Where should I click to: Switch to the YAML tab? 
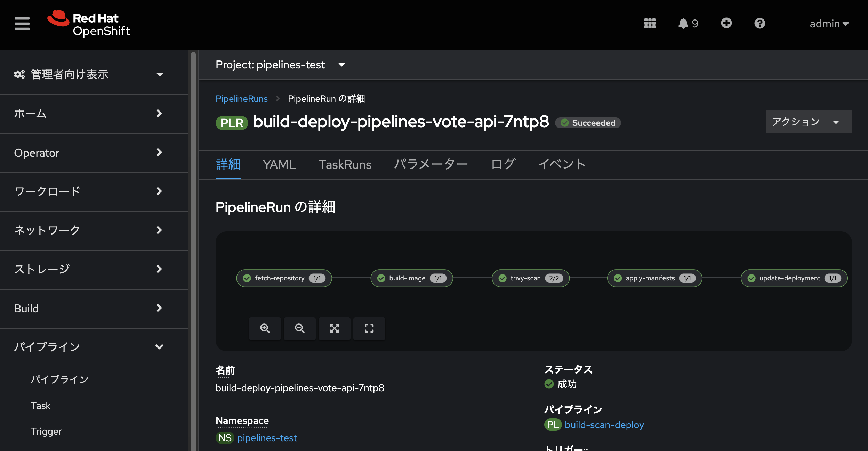click(x=280, y=165)
